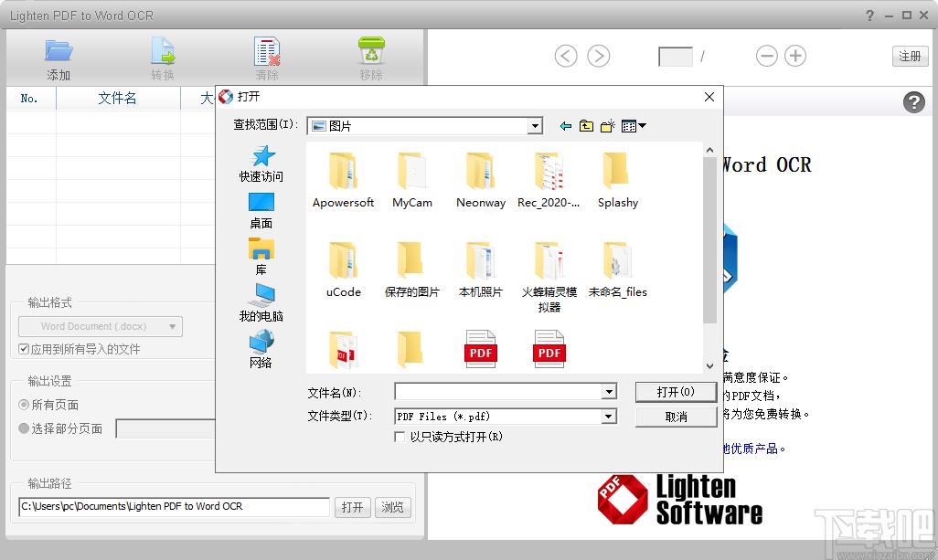Close the 打开 dialog
The height and width of the screenshot is (560, 938).
click(709, 97)
